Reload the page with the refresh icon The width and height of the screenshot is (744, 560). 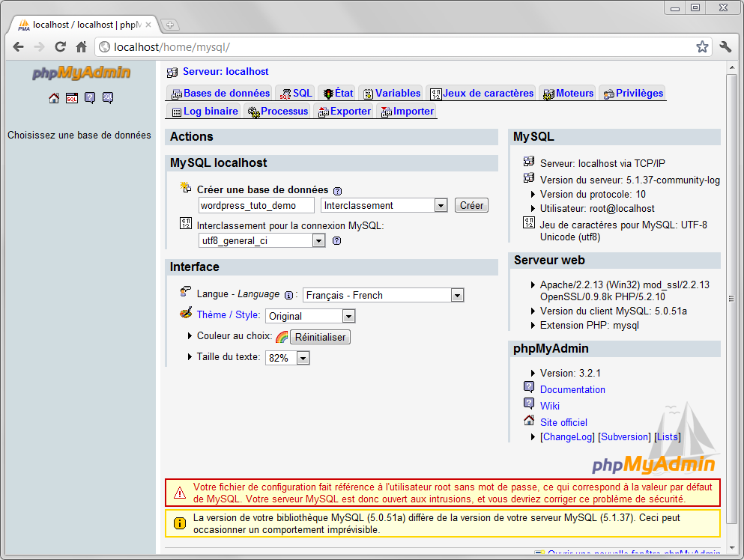pos(60,47)
